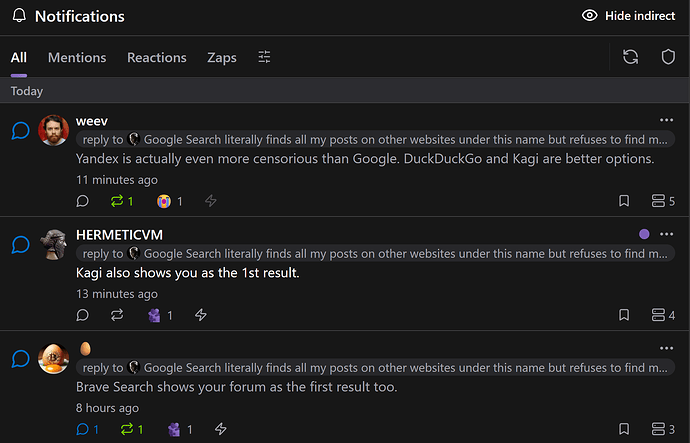690x443 pixels.
Task: Toggle Hide indirect notifications
Action: [x=628, y=16]
